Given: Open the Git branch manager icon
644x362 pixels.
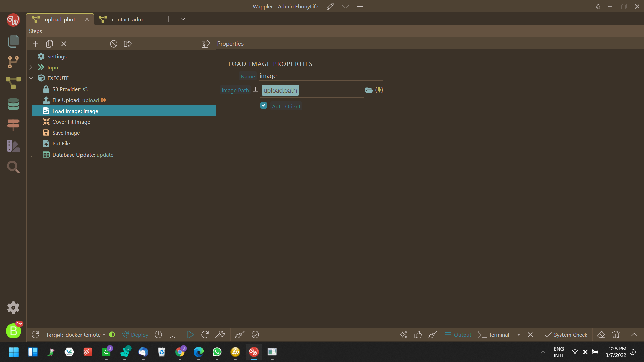Looking at the screenshot, I should point(13,62).
